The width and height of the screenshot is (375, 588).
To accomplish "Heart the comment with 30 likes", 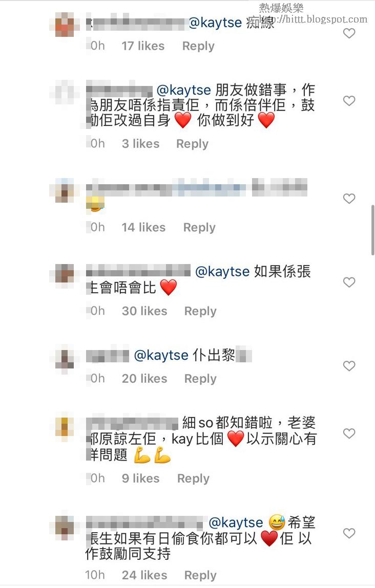I will click(349, 282).
